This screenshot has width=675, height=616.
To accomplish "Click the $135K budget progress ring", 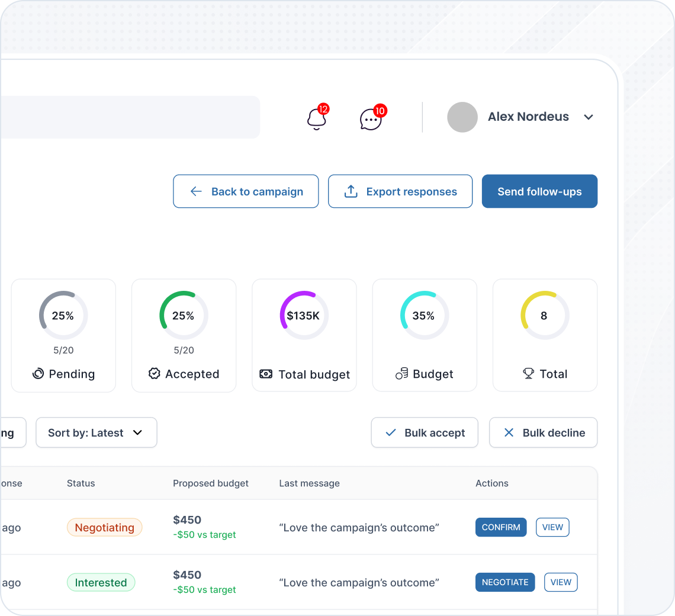I will pyautogui.click(x=304, y=315).
